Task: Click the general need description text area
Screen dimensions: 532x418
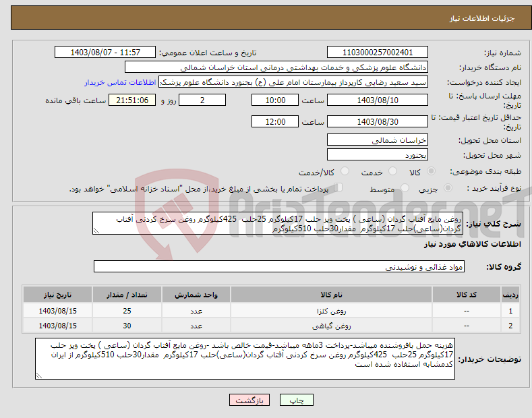Action: pos(278,223)
